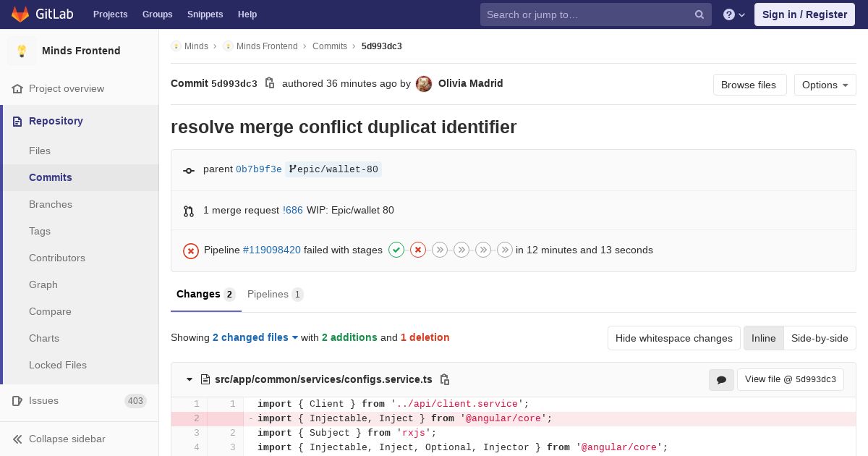Open the third skipped stage icon
This screenshot has width=868, height=456.
pyautogui.click(x=440, y=250)
